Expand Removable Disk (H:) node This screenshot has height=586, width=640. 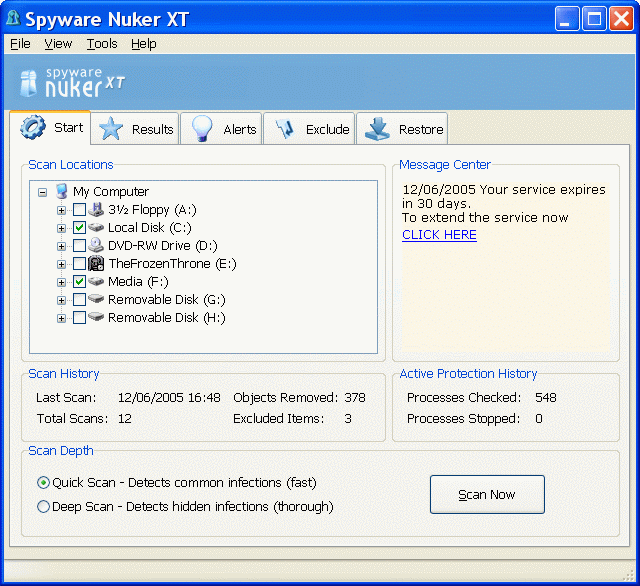click(61, 318)
